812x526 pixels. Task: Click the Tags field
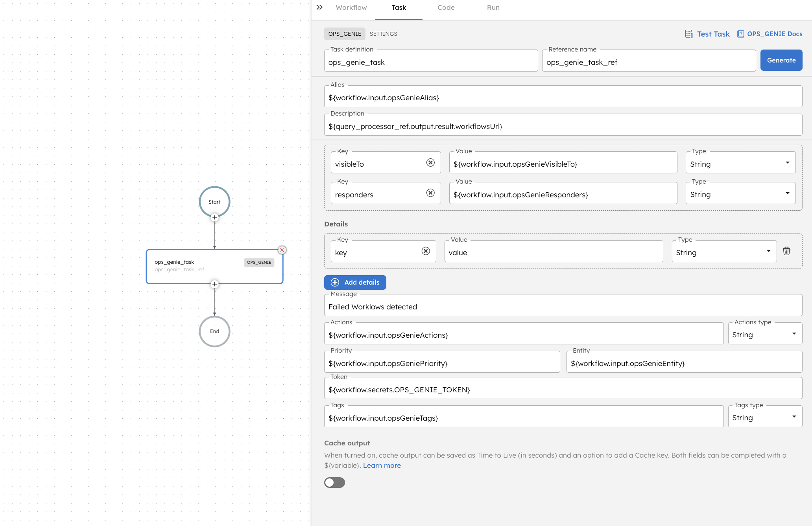[x=524, y=416]
